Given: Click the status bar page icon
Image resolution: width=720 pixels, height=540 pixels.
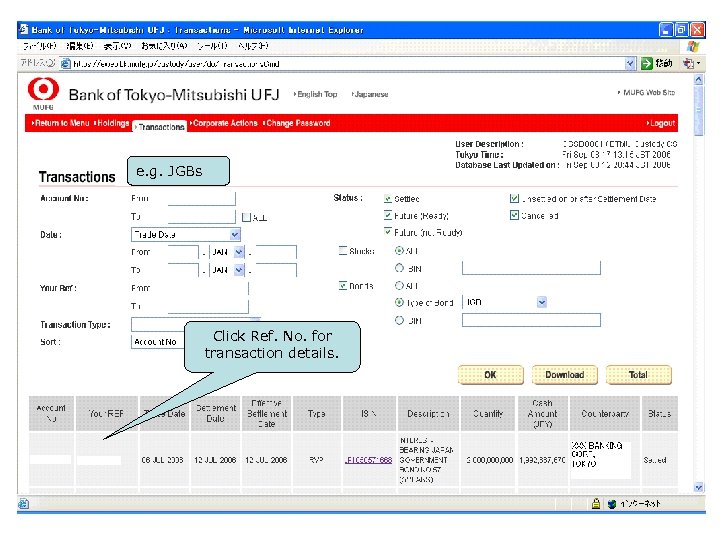Looking at the screenshot, I should point(23,504).
